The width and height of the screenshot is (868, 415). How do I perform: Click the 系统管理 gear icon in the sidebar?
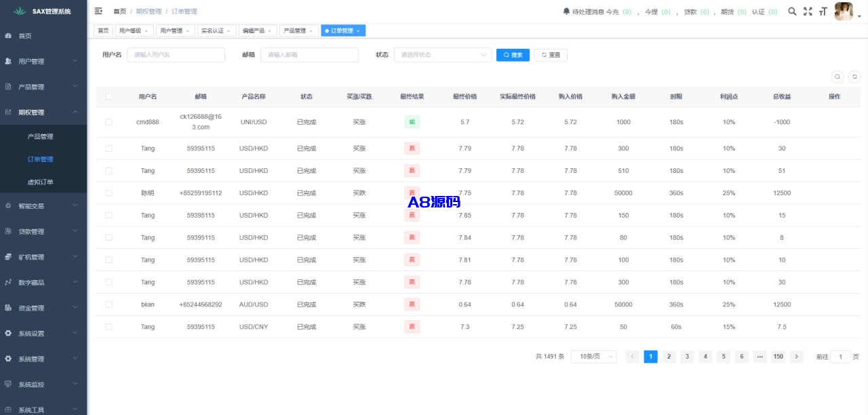tap(8, 359)
